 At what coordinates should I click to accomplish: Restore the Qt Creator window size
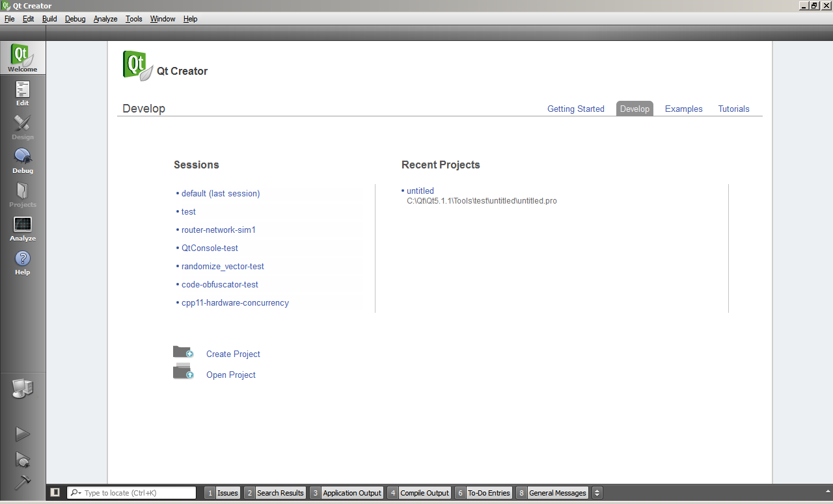tap(814, 6)
